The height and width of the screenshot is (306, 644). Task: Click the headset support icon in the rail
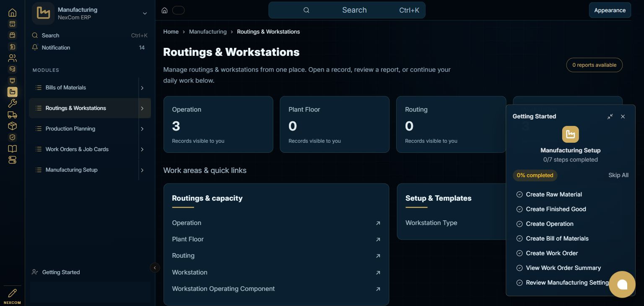[12, 69]
